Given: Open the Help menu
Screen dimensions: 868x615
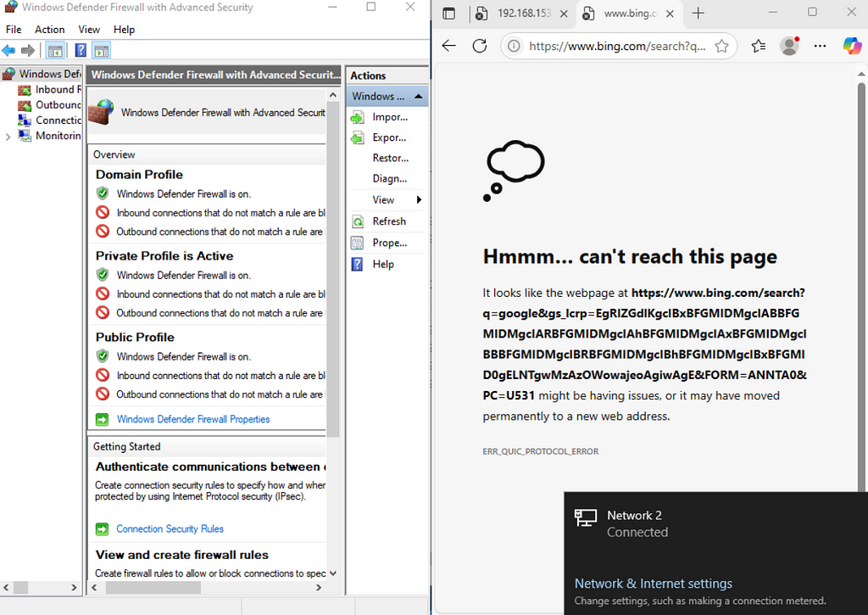Looking at the screenshot, I should click(x=124, y=30).
